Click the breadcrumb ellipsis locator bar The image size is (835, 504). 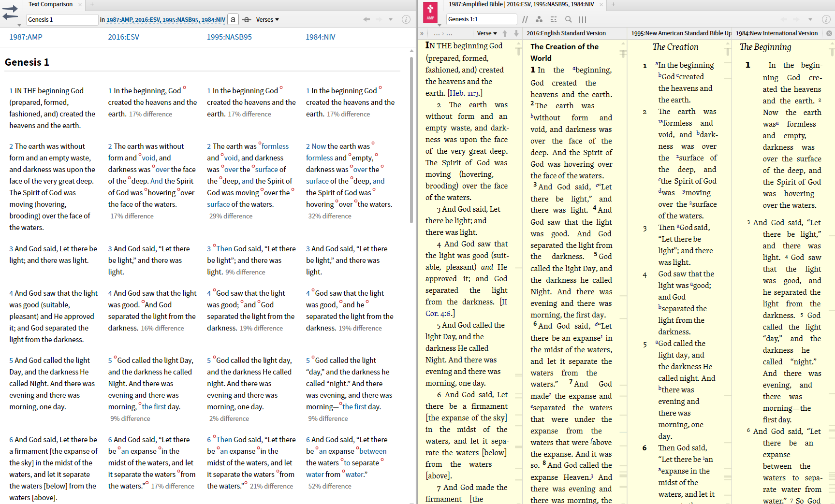[x=443, y=33]
